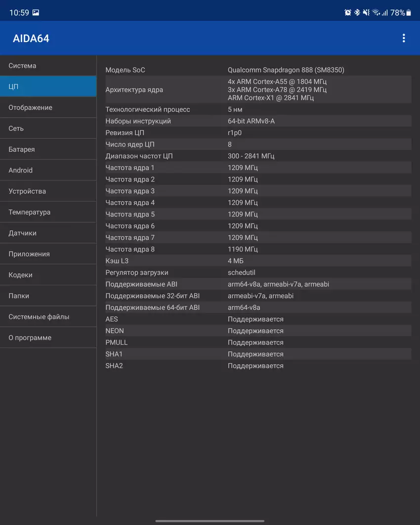The width and height of the screenshot is (420, 525).
Task: Select the Модель SoC row
Action: (257, 70)
